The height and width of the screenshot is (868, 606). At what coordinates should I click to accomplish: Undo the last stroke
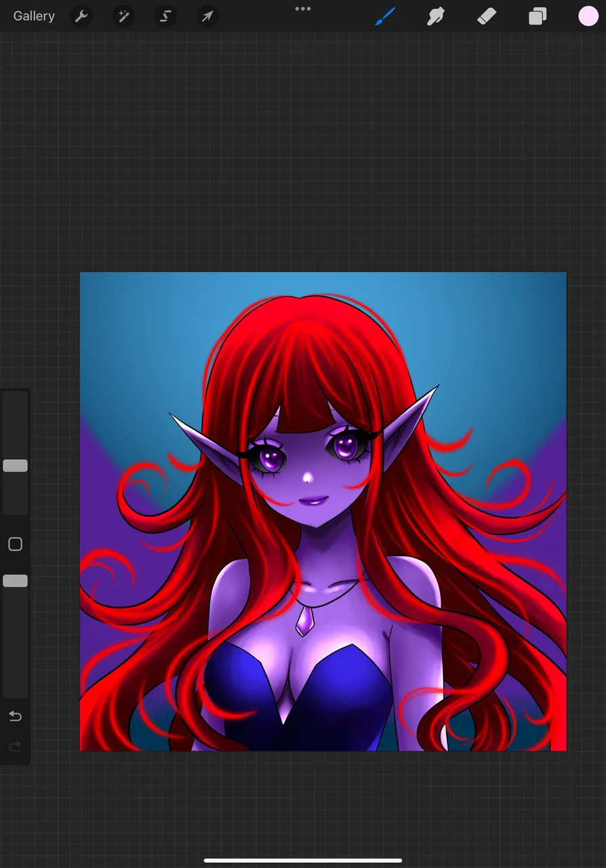tap(15, 716)
